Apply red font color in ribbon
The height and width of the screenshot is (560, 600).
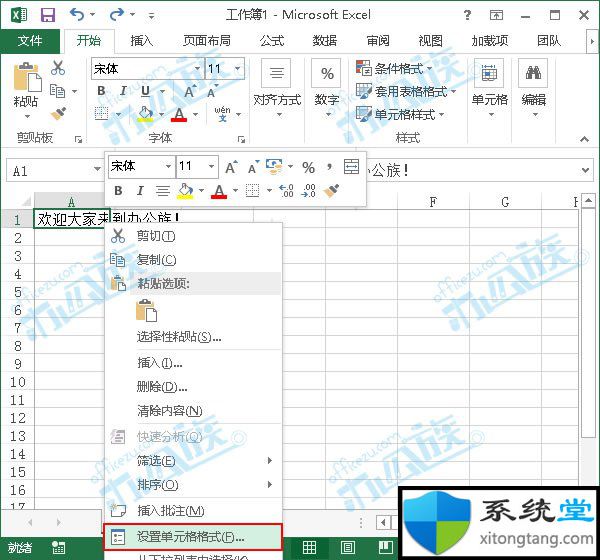179,114
